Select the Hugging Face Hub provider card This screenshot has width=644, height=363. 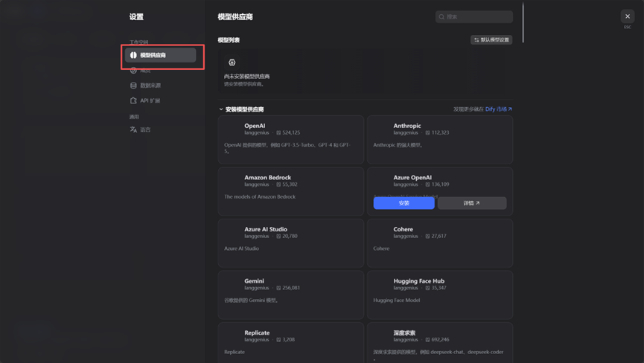point(440,295)
